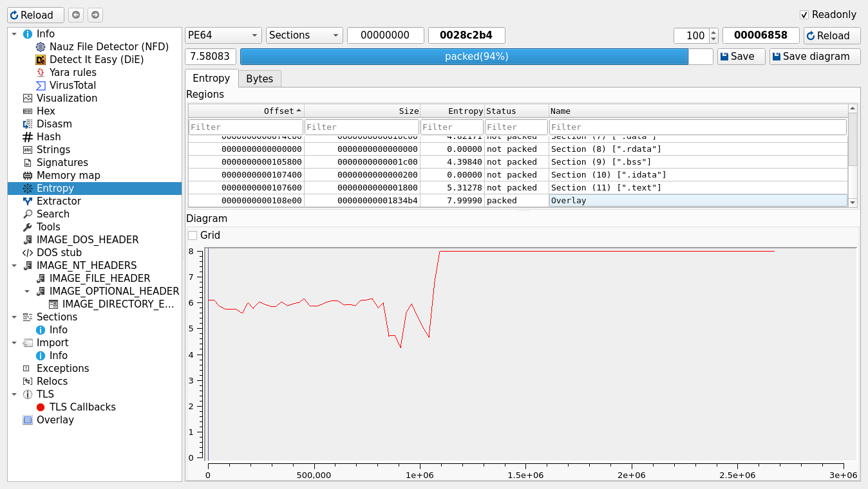Click the forward navigation arrow icon
Viewport: 868px width, 489px height.
point(95,15)
